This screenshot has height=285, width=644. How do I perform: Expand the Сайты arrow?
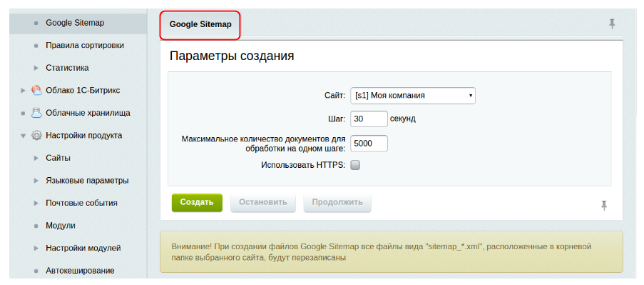pos(36,158)
